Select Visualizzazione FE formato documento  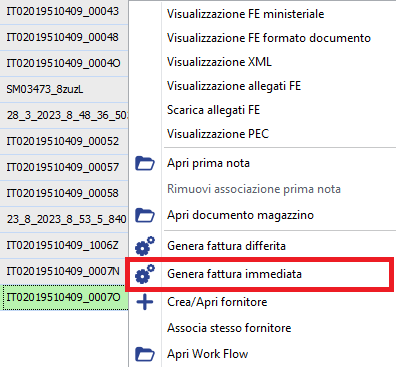pos(269,38)
